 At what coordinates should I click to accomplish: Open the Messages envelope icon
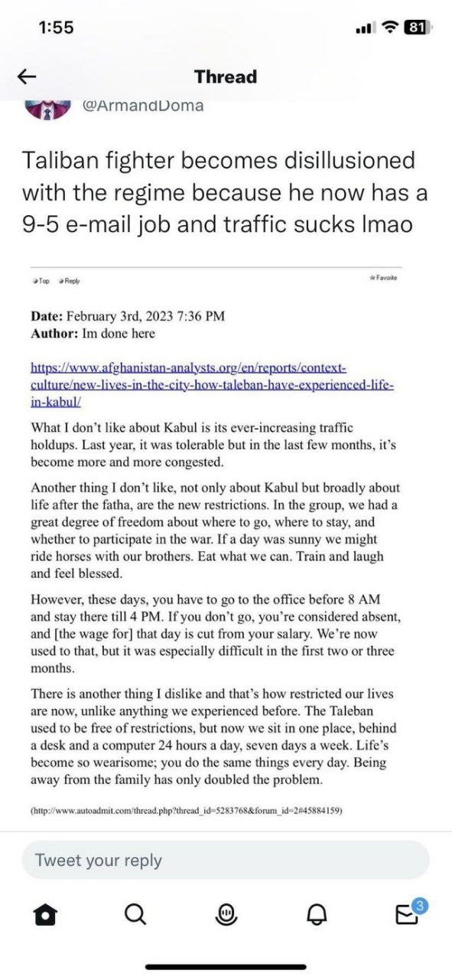point(408,912)
